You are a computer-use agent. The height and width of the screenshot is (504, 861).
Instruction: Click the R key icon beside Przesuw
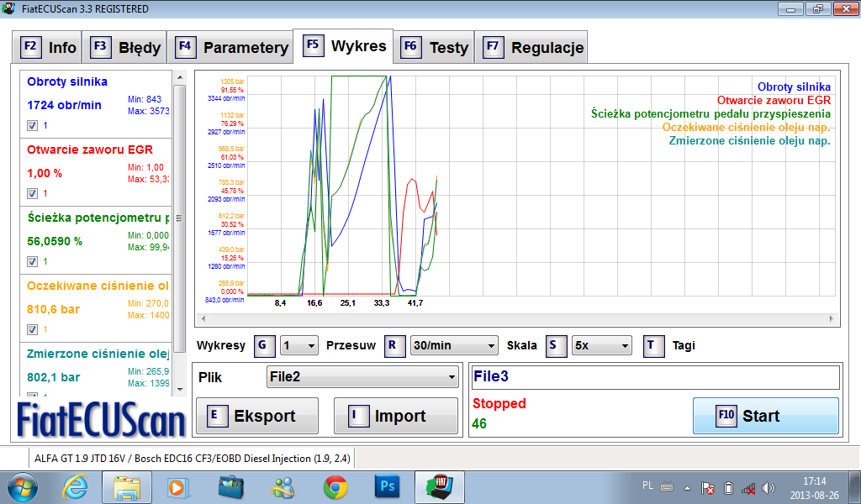click(x=395, y=345)
